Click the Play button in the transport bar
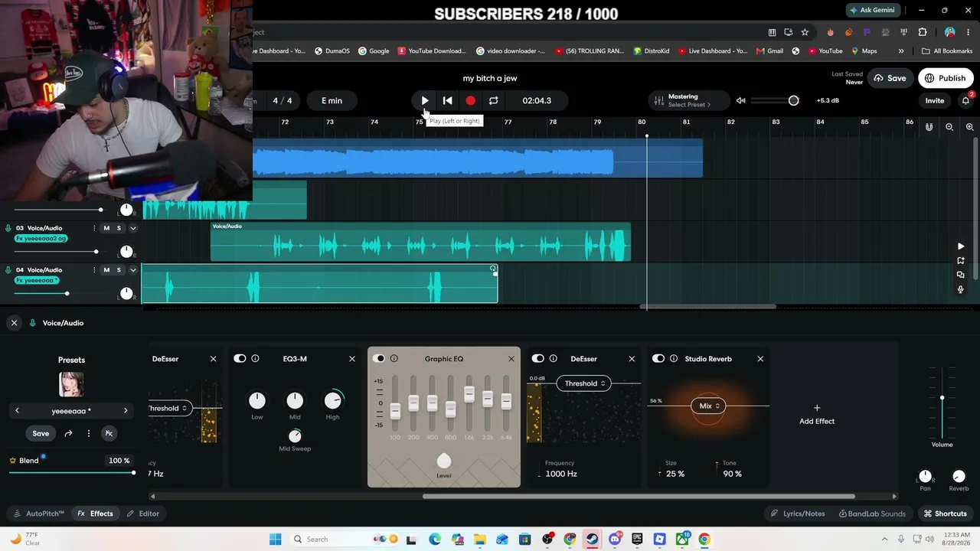Image resolution: width=980 pixels, height=551 pixels. [425, 100]
